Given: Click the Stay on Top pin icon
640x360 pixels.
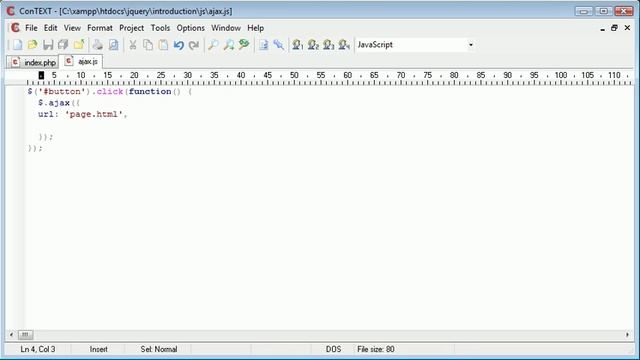Looking at the screenshot, I should coord(279,45).
